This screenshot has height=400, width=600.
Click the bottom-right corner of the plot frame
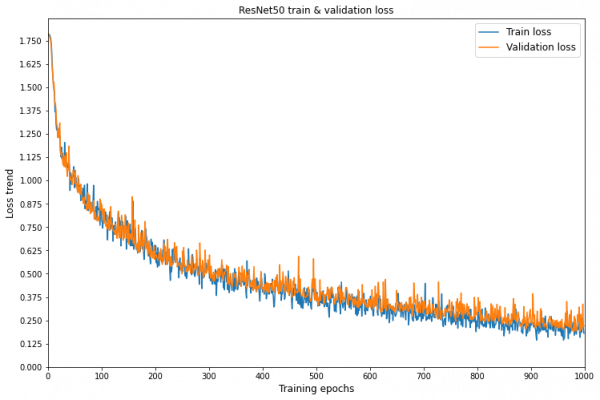click(585, 366)
